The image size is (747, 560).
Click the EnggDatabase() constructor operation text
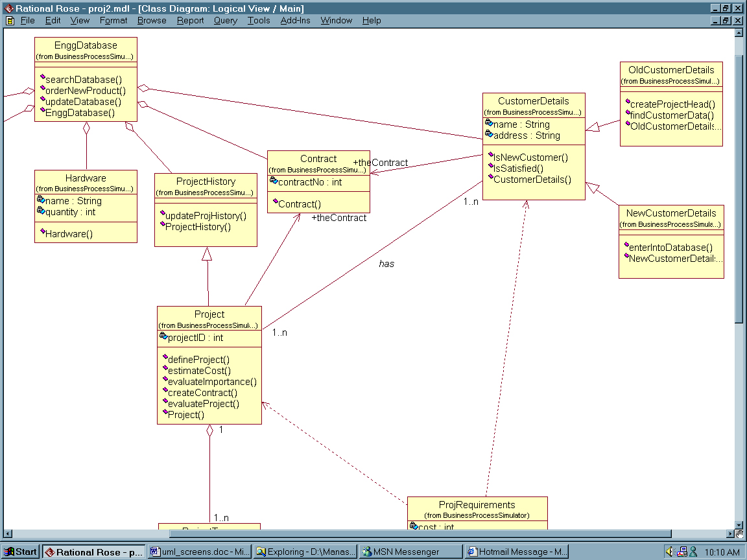coord(80,113)
